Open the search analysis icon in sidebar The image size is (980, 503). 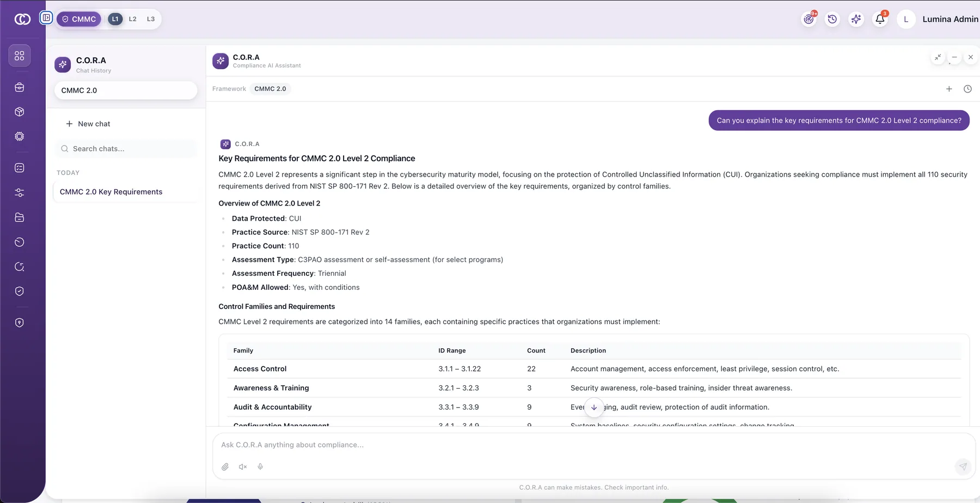click(20, 266)
